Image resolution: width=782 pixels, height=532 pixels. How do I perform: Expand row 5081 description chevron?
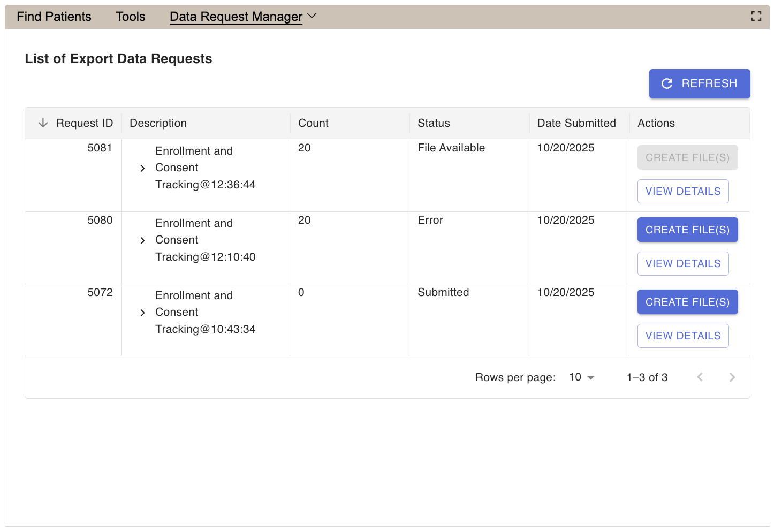coord(142,168)
